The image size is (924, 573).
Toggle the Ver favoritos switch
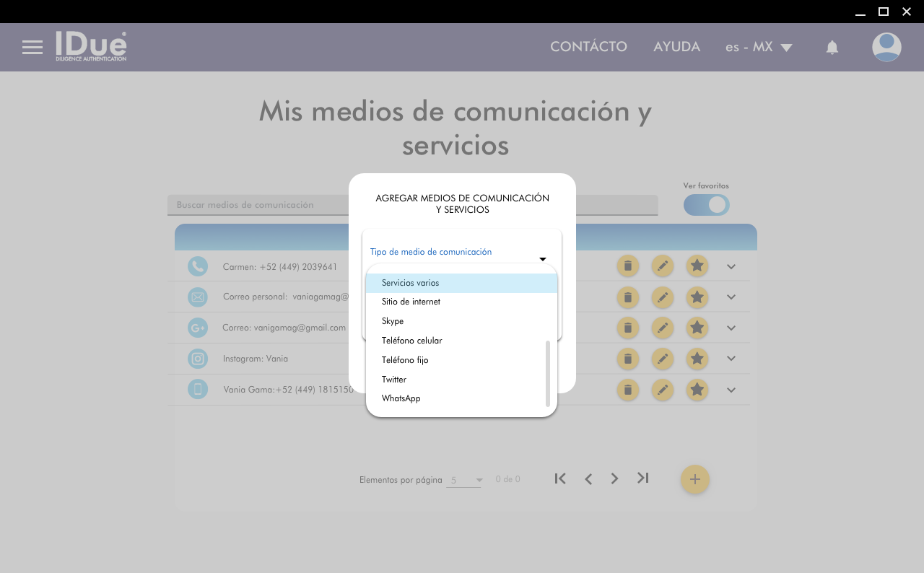(706, 205)
